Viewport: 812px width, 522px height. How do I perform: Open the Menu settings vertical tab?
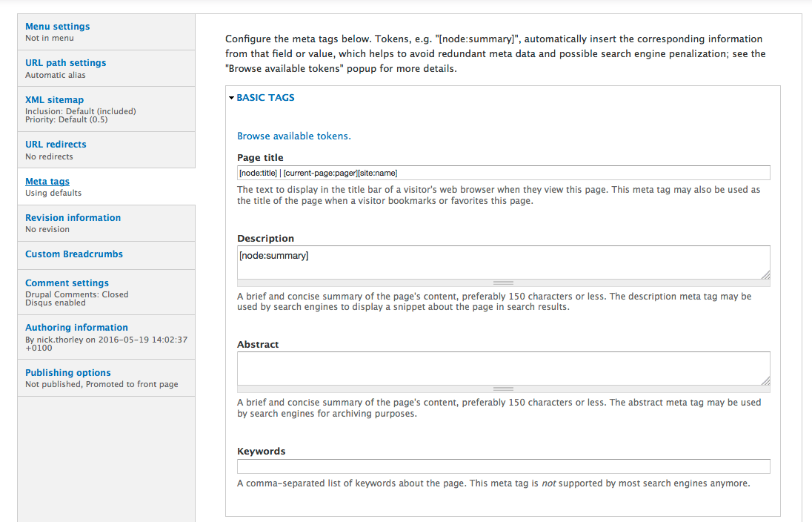click(x=58, y=27)
